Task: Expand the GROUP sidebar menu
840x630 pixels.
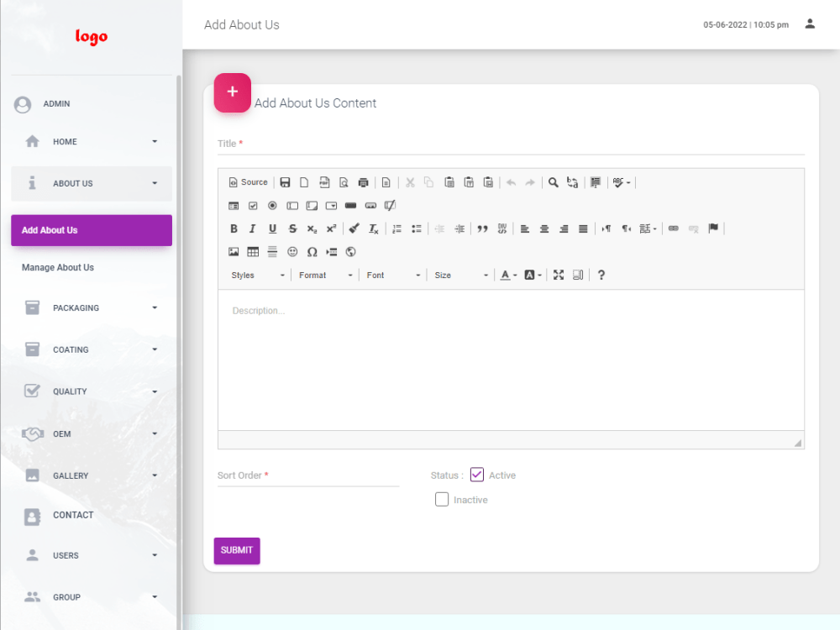Action: click(92, 596)
